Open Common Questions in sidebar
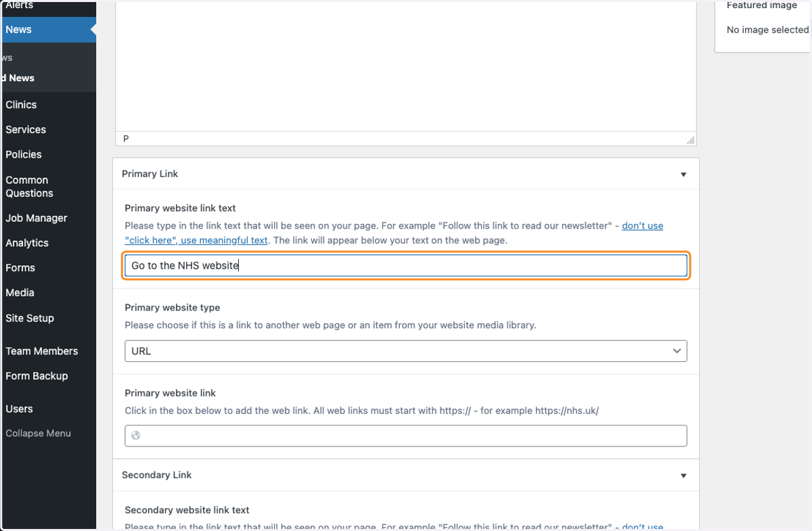This screenshot has height=531, width=812. pyautogui.click(x=29, y=187)
